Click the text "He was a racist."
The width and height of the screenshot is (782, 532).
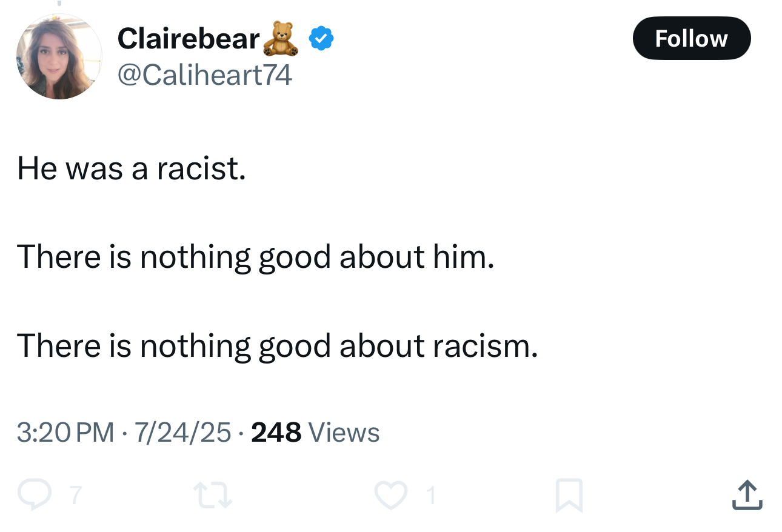pos(132,168)
